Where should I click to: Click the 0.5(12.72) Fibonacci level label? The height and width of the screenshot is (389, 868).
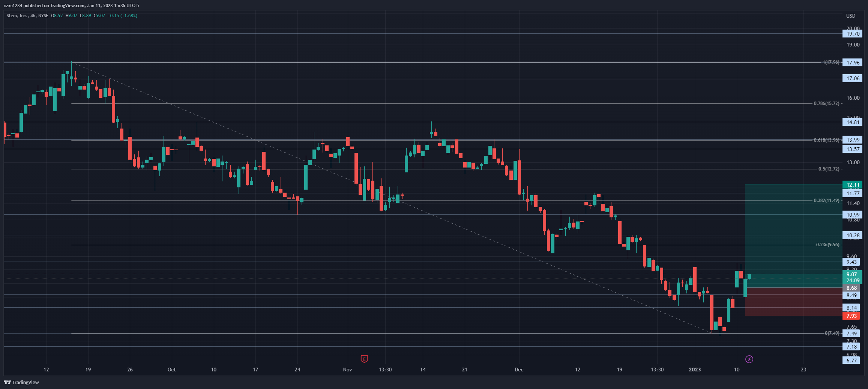point(829,169)
